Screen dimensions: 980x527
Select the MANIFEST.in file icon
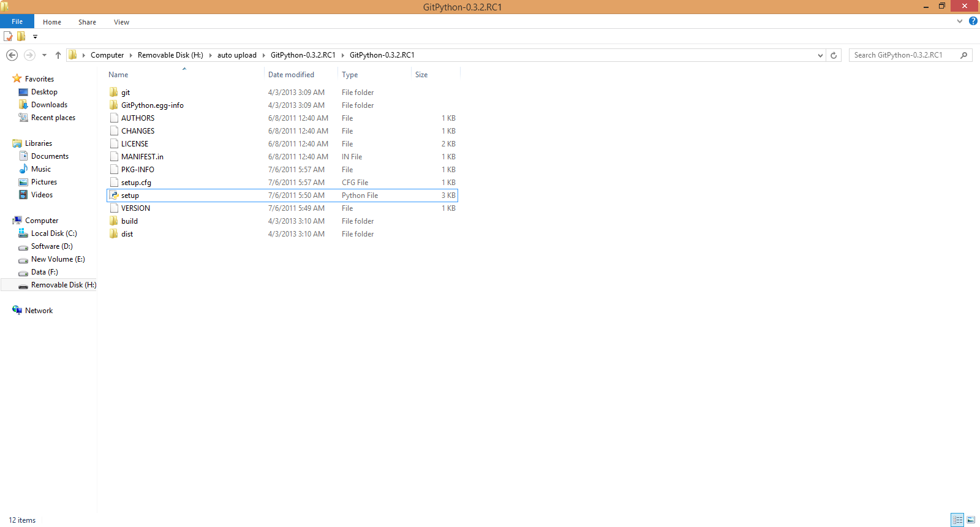[114, 156]
